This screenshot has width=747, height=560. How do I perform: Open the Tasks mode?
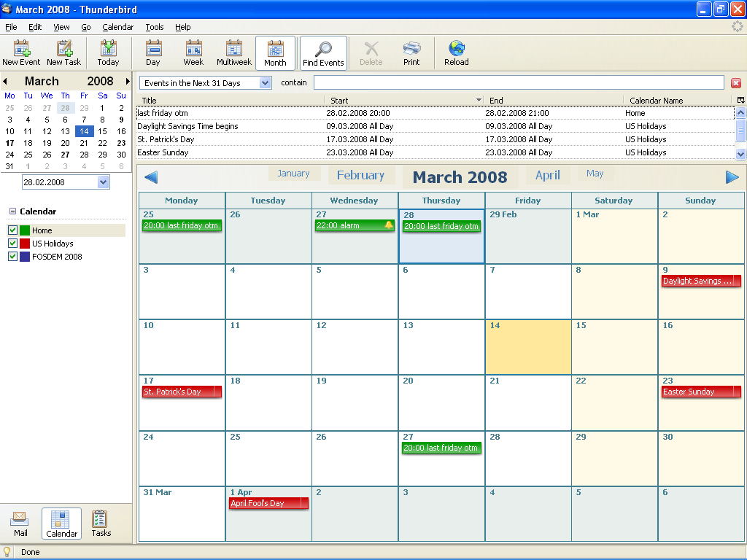[101, 524]
